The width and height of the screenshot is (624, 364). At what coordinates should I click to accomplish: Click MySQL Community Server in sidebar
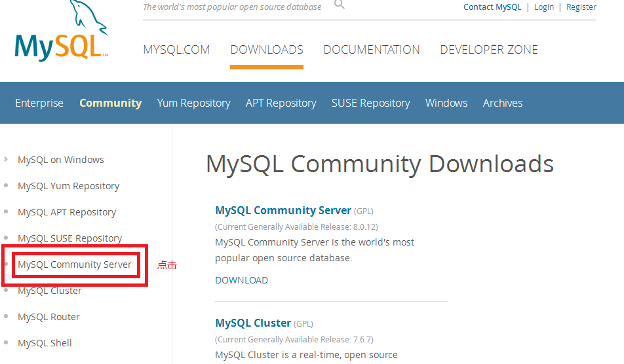(75, 264)
